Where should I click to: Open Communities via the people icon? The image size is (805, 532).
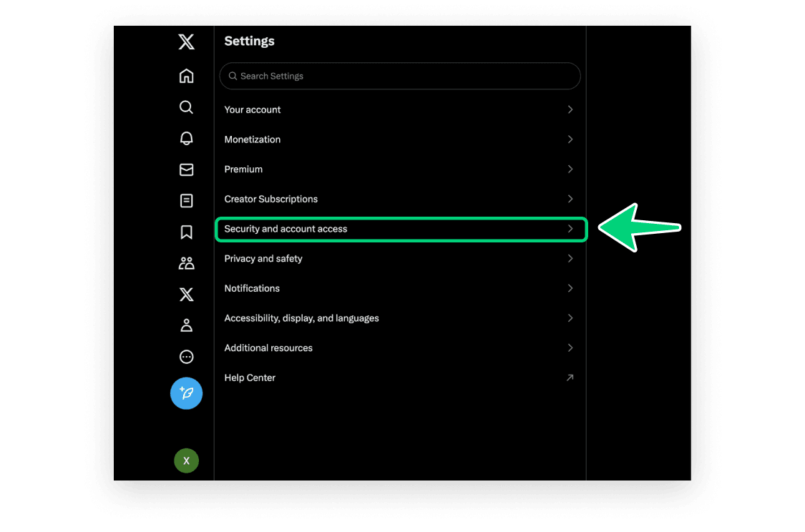tap(186, 262)
